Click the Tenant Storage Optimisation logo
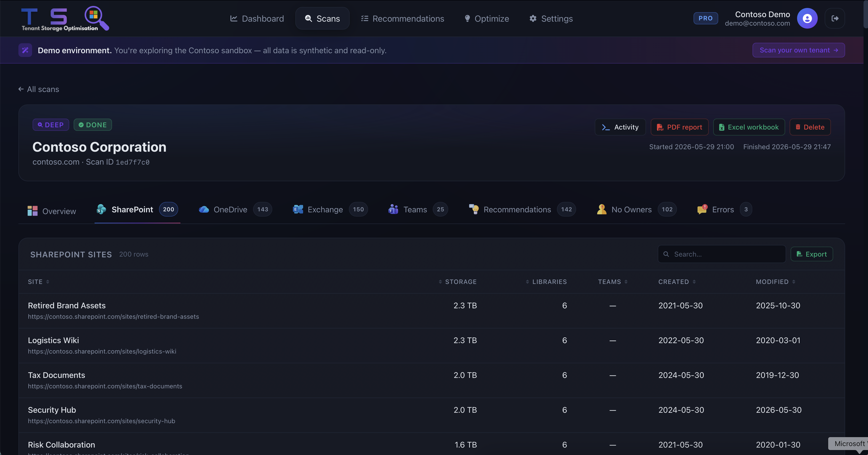Viewport: 868px width, 455px height. point(65,18)
